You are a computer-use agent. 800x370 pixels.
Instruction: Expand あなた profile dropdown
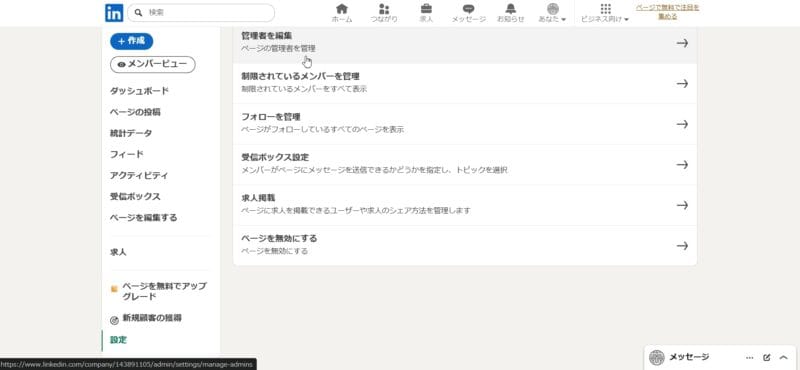click(553, 13)
